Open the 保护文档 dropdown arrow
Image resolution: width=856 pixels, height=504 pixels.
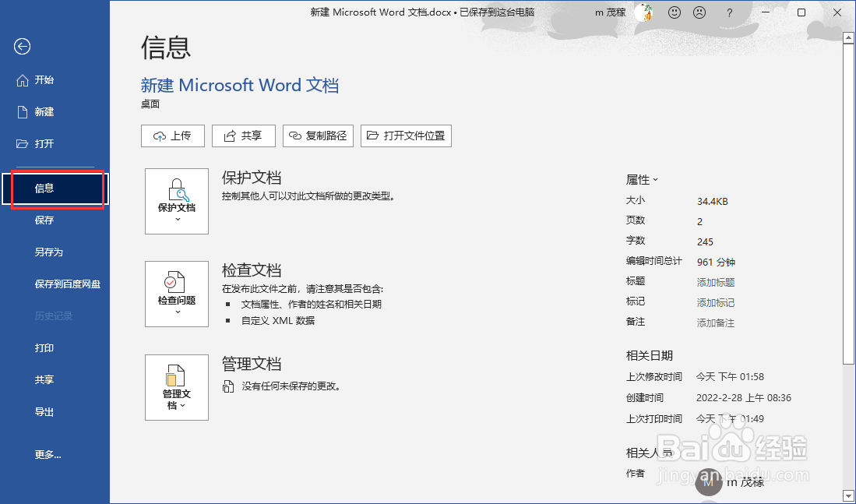177,220
